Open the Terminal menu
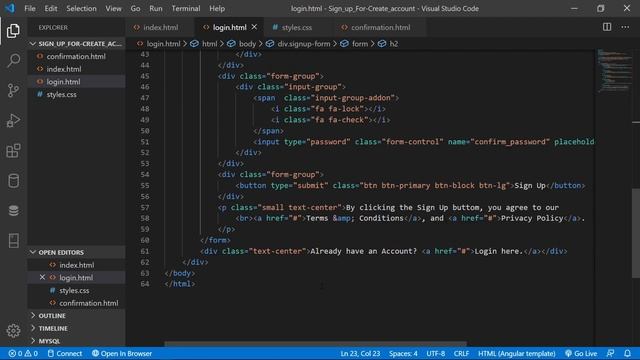The image size is (640, 360). click(x=186, y=8)
